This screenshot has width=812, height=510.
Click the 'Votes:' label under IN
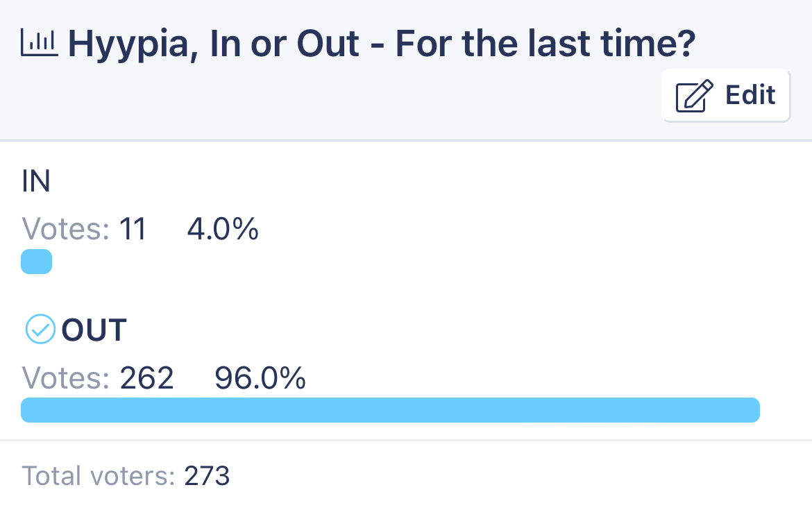point(65,230)
